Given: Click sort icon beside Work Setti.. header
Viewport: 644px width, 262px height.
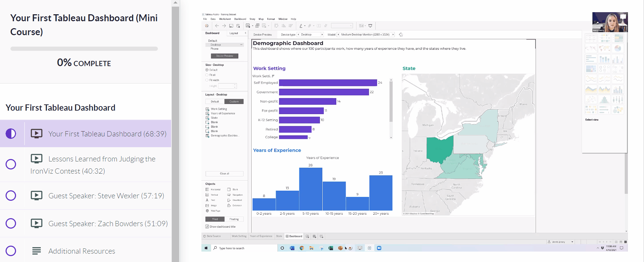Looking at the screenshot, I should pyautogui.click(x=273, y=76).
